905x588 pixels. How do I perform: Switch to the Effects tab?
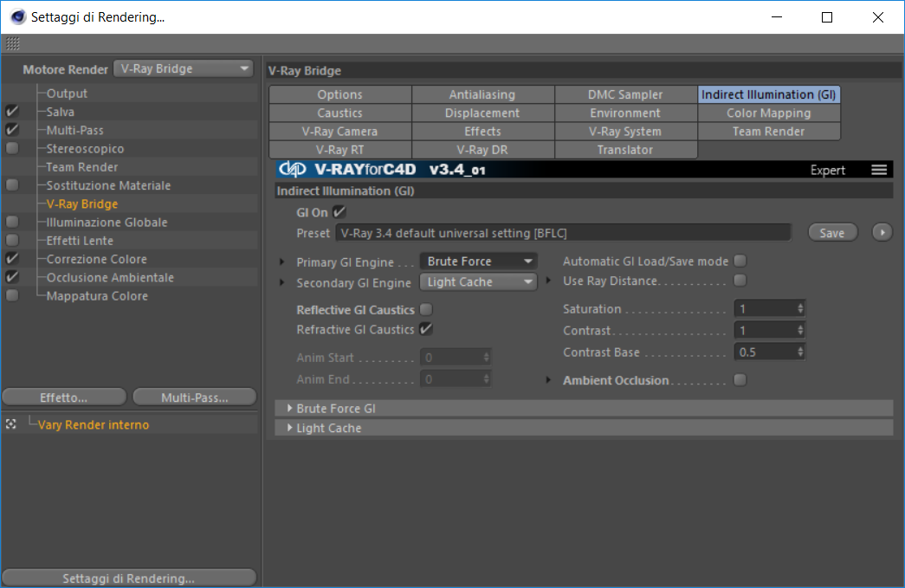tap(482, 132)
